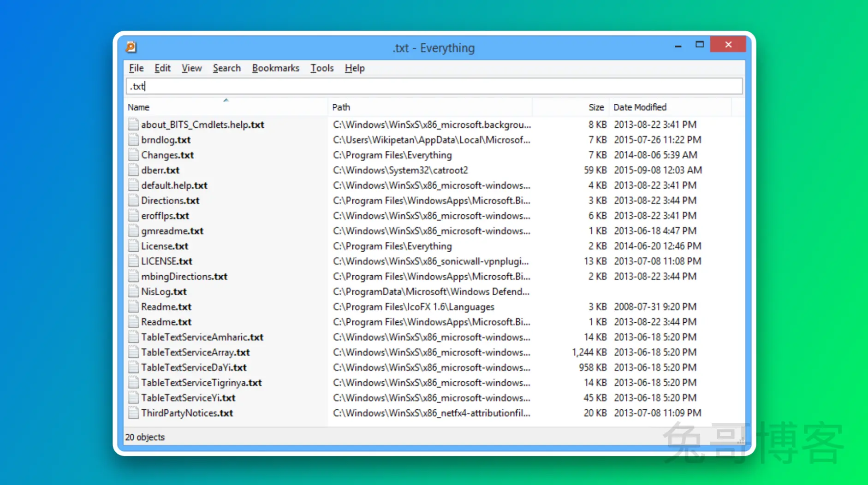Click file icon next to gmreadme.txt
The image size is (868, 485).
tap(133, 231)
